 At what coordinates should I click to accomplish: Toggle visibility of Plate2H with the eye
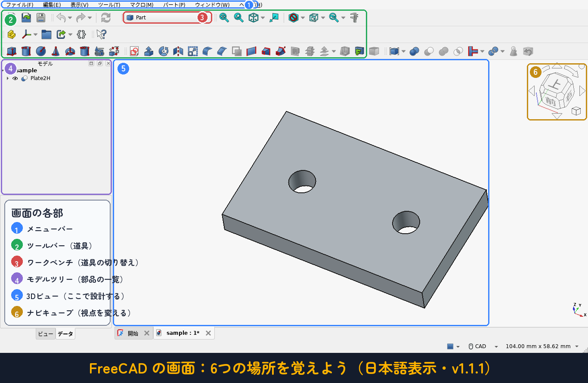pos(15,78)
